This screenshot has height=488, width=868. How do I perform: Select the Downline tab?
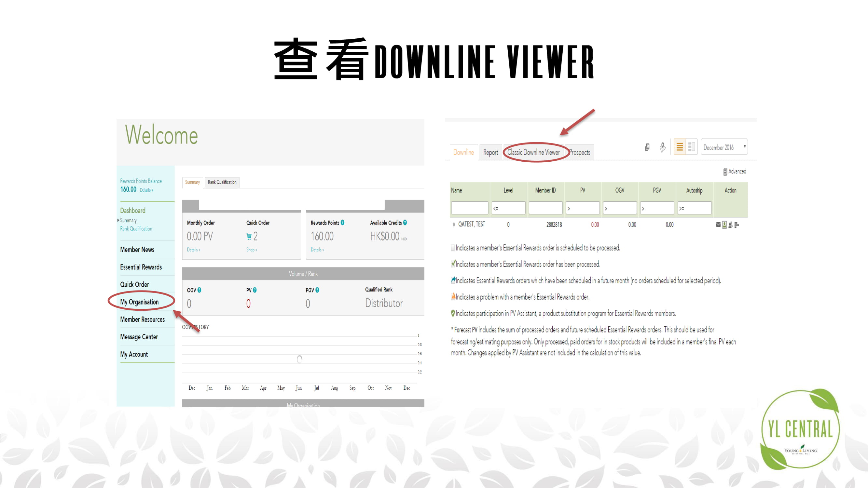click(463, 152)
